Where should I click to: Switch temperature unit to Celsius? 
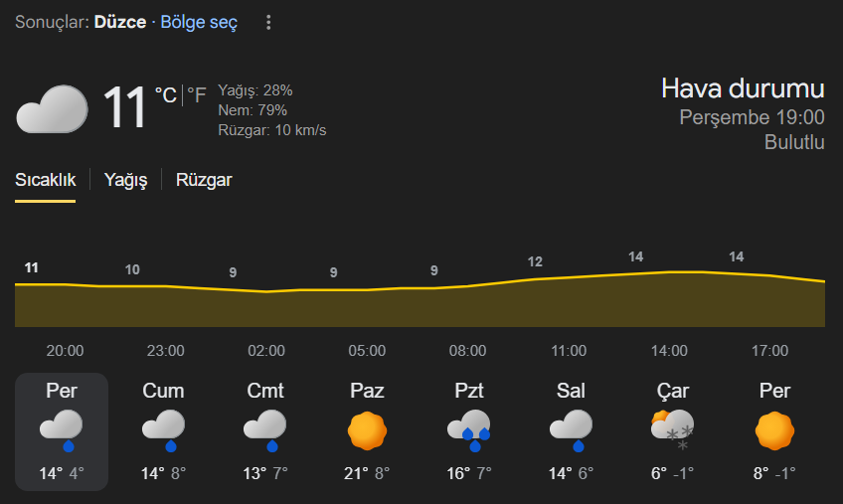tap(166, 95)
